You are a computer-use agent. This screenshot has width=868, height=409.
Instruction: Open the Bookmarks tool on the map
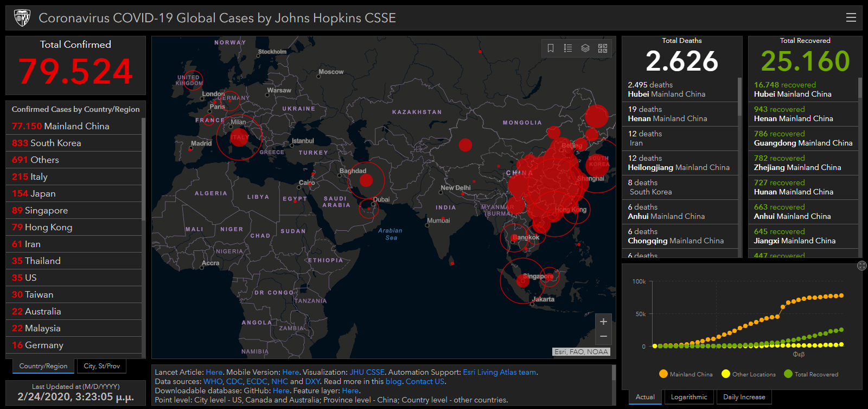click(551, 48)
